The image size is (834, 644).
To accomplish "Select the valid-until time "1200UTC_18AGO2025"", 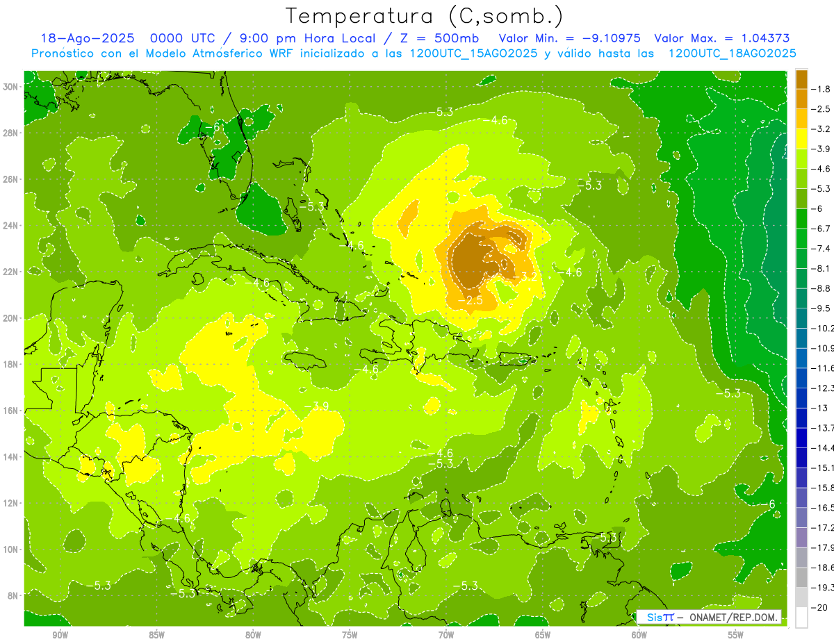I will pos(731,53).
